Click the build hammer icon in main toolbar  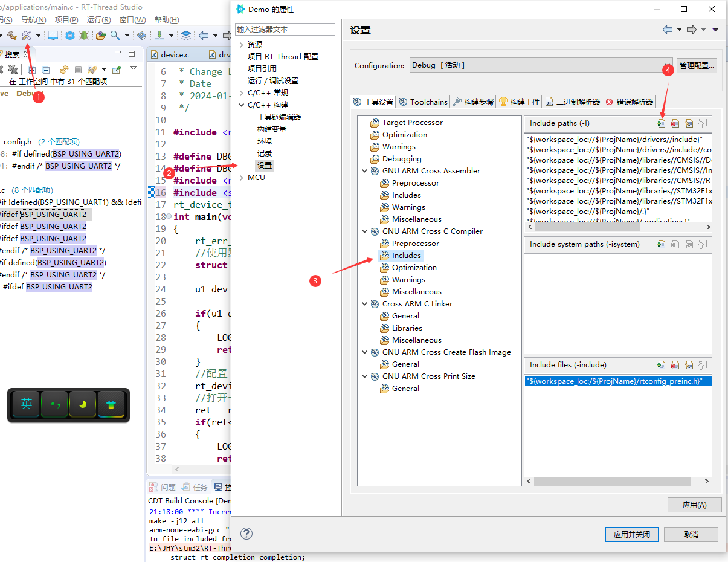[11, 35]
